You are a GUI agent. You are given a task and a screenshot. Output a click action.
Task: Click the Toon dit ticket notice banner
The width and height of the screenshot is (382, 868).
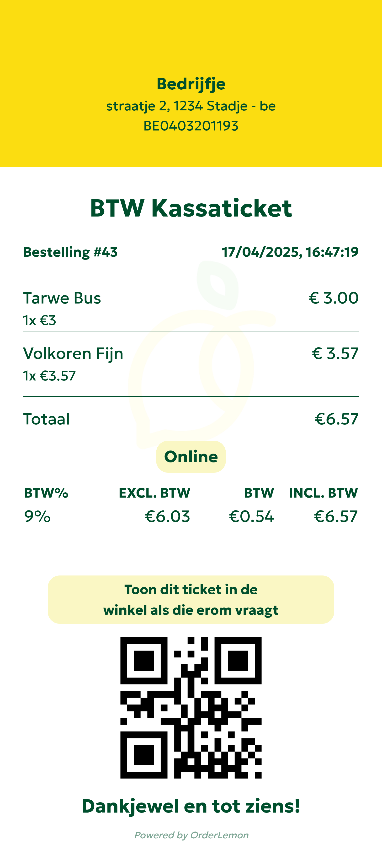tap(191, 599)
